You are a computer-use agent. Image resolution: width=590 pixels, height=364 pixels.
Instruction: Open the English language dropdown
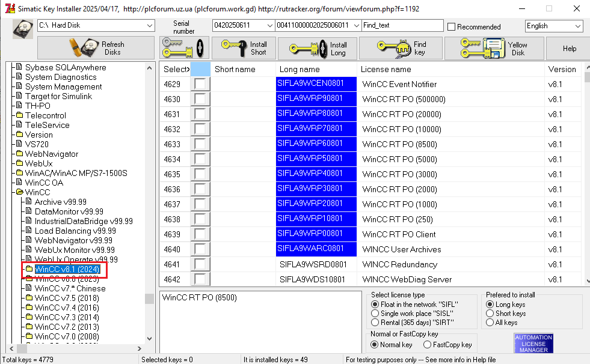click(x=577, y=26)
